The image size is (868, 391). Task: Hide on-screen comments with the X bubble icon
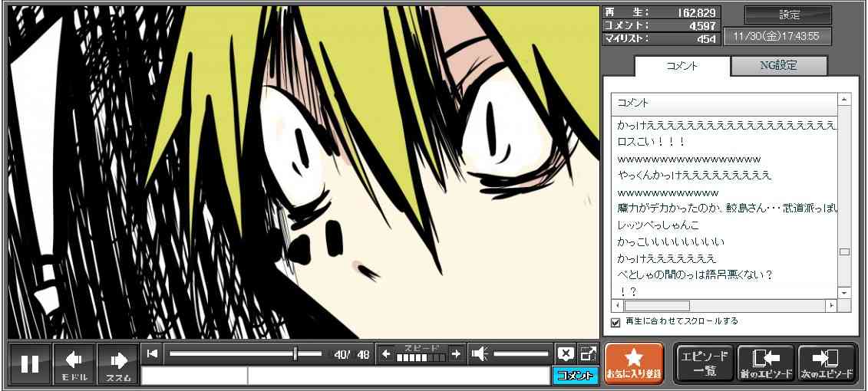[x=566, y=353]
